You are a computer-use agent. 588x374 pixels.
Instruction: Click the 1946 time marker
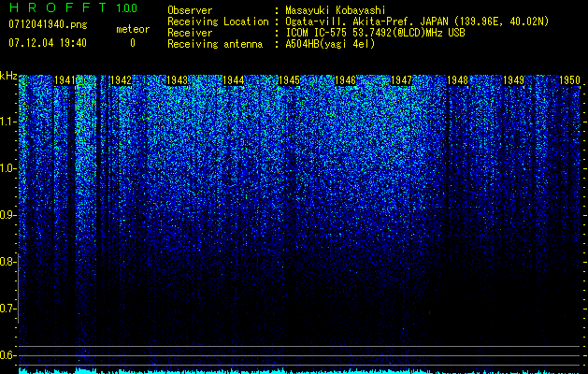pyautogui.click(x=345, y=80)
